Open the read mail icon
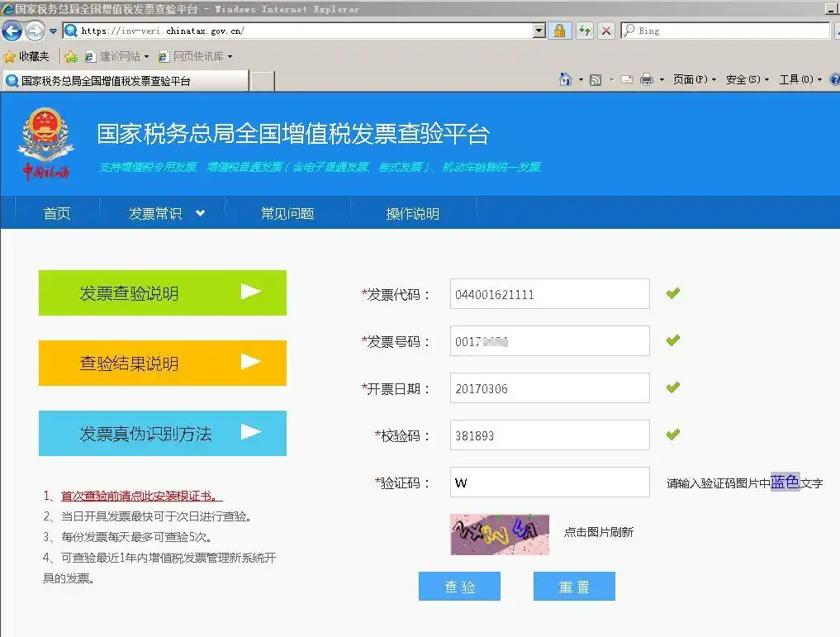Image resolution: width=840 pixels, height=637 pixels. [x=627, y=79]
